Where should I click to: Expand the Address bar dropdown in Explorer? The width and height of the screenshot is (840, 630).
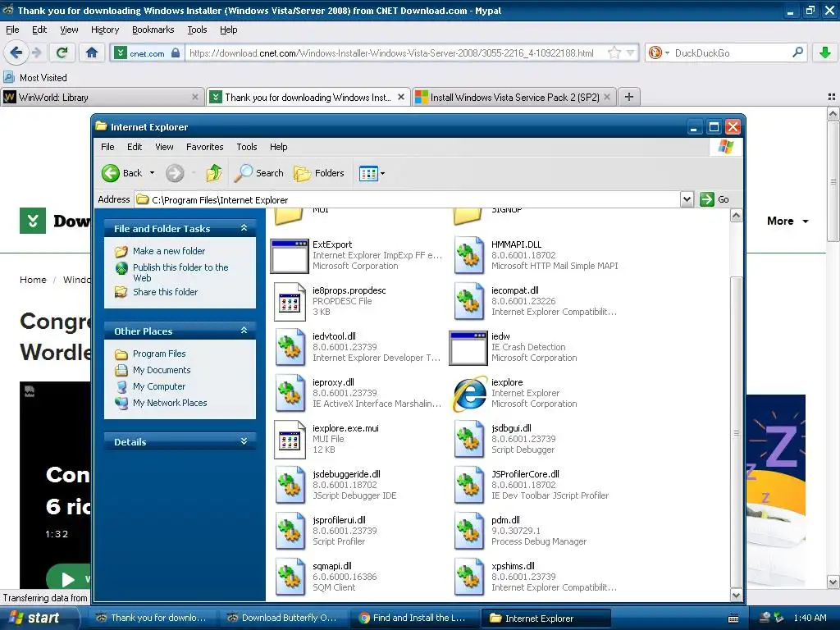[687, 200]
